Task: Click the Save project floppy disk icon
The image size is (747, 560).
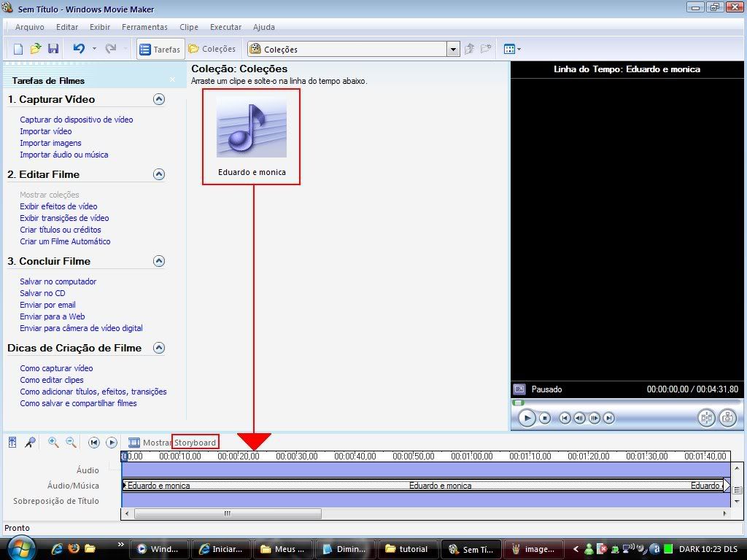Action: click(x=53, y=49)
